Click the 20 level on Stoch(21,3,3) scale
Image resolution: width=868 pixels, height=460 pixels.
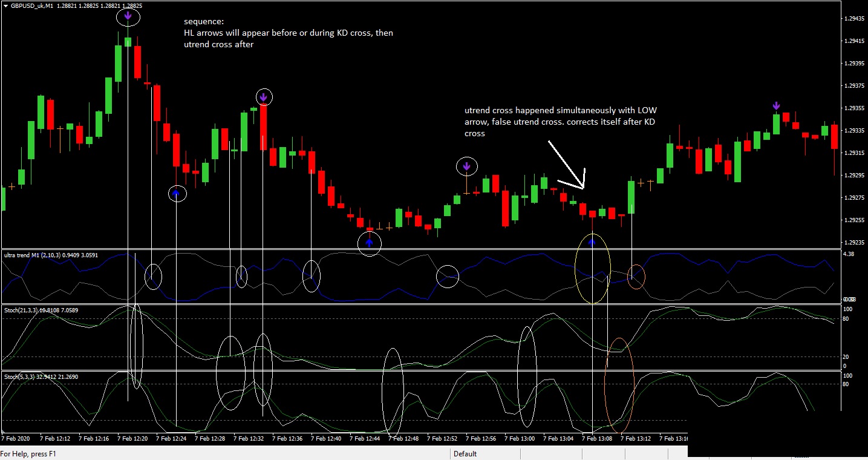coord(847,356)
